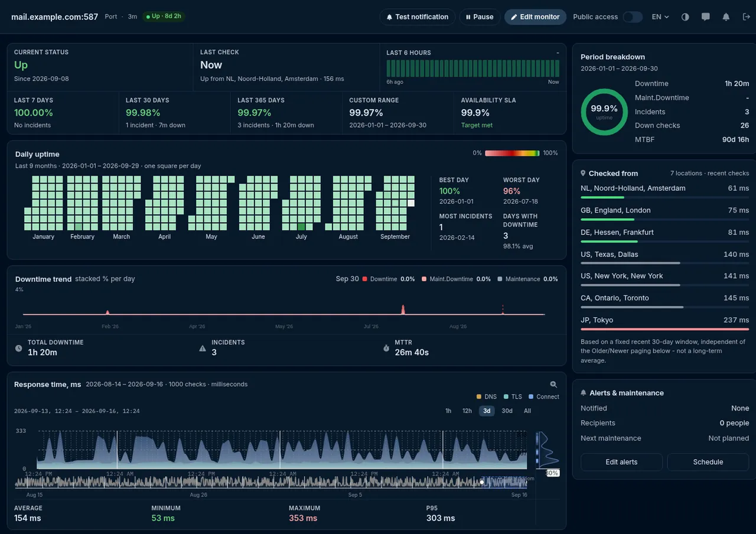This screenshot has width=756, height=534.
Task: Open the comments speech bubble icon
Action: tap(705, 17)
